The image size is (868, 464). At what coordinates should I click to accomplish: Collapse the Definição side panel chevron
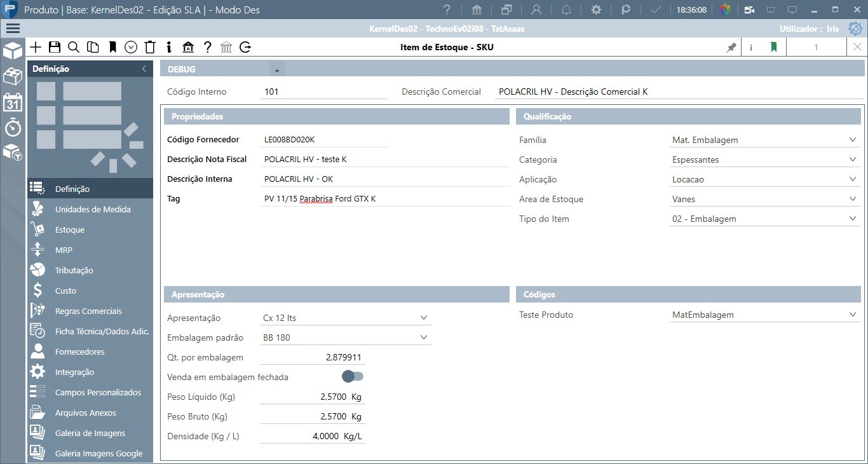(x=144, y=69)
